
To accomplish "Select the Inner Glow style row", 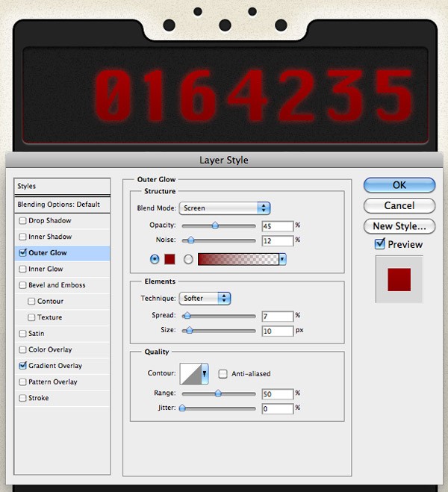I will point(62,269).
